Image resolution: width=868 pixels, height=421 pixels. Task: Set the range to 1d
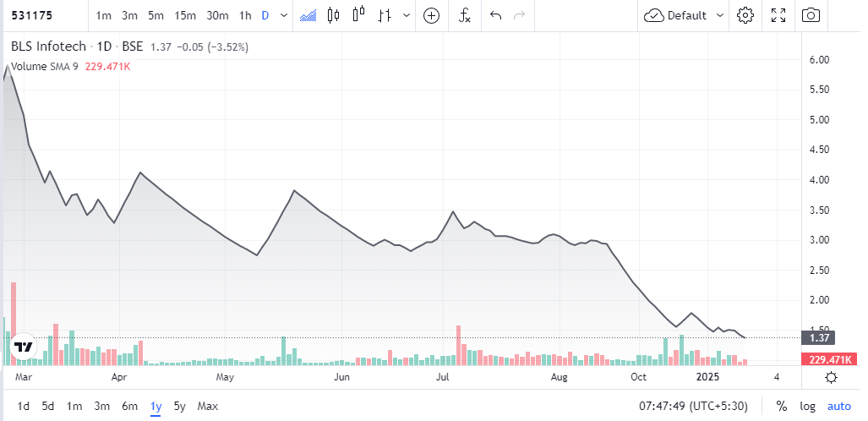24,407
